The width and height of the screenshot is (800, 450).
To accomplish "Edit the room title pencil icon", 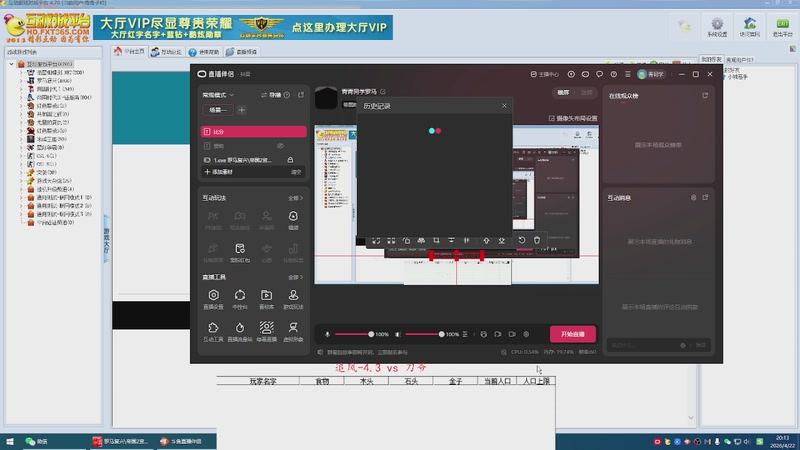I will 383,92.
